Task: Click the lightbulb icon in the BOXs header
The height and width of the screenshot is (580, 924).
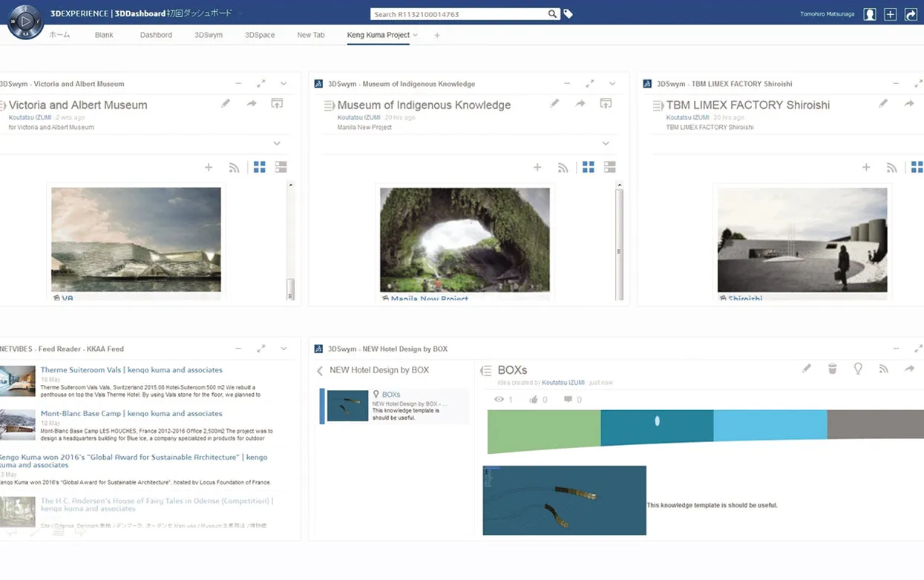Action: tap(858, 368)
